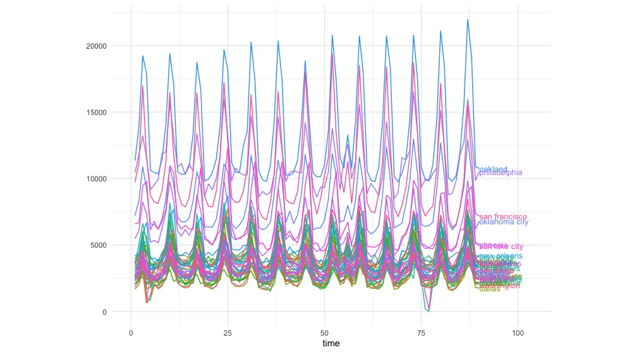This screenshot has height=364, width=627.
Task: Select the 100 x-axis tick label
Action: click(x=518, y=332)
